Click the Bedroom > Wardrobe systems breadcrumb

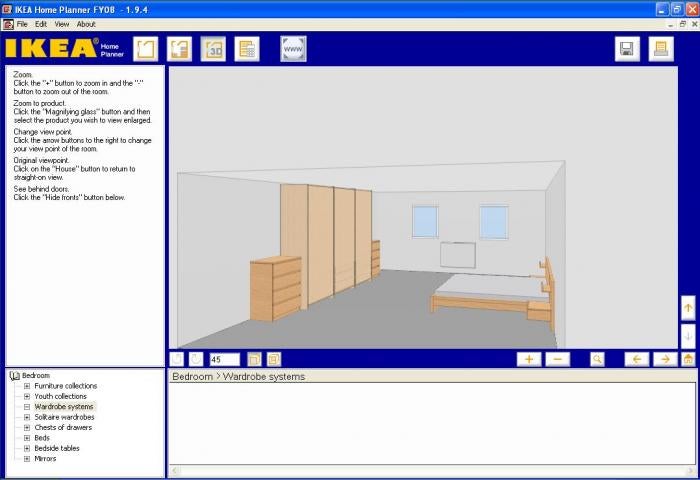click(239, 376)
